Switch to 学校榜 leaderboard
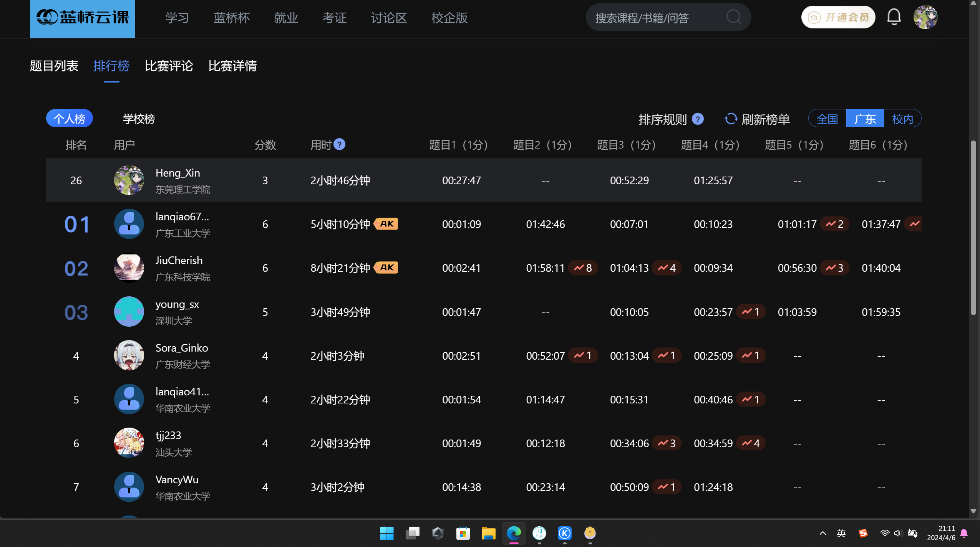980x547 pixels. coord(139,119)
